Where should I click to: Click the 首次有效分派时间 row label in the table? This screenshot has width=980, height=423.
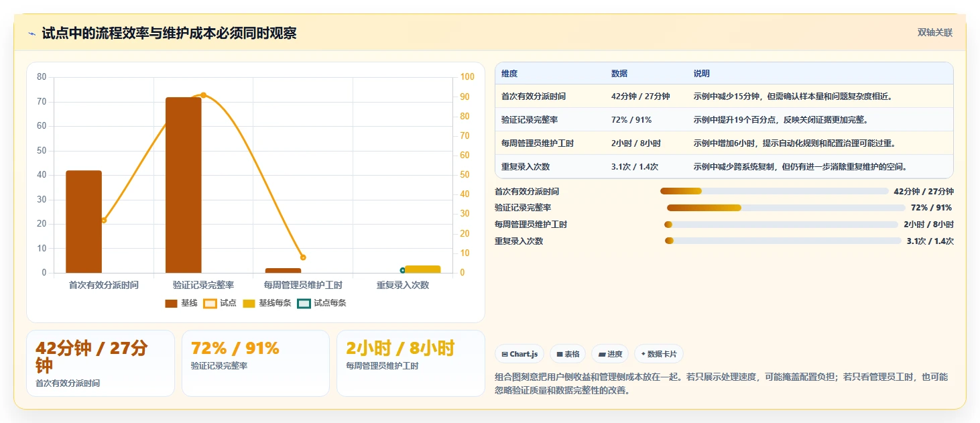pos(534,97)
